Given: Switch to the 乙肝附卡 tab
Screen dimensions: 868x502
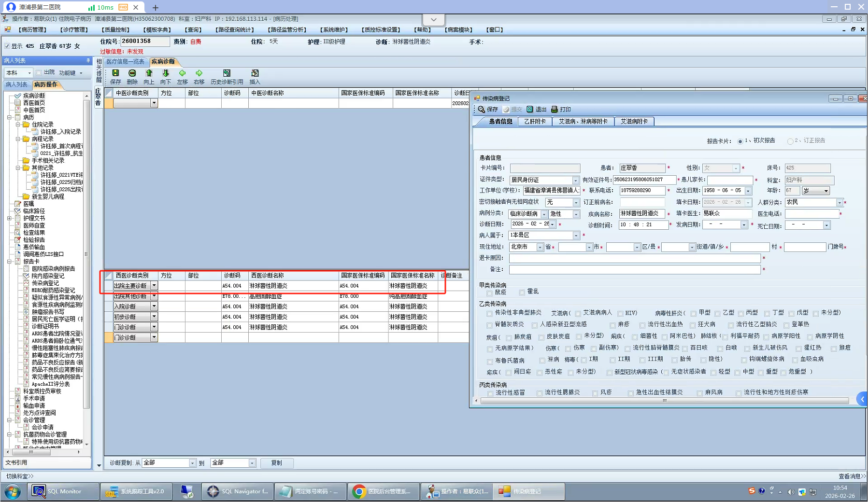Looking at the screenshot, I should (x=535, y=122).
